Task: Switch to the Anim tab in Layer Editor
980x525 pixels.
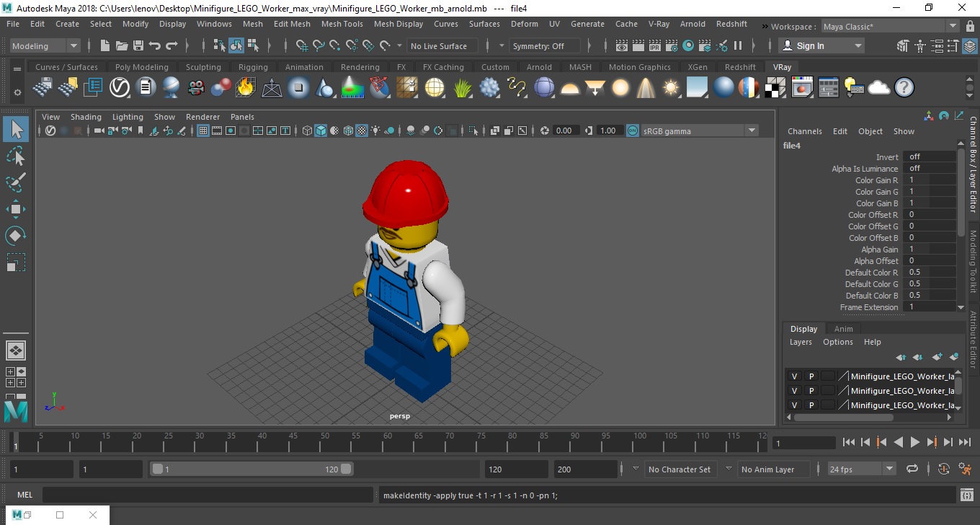Action: click(x=843, y=329)
